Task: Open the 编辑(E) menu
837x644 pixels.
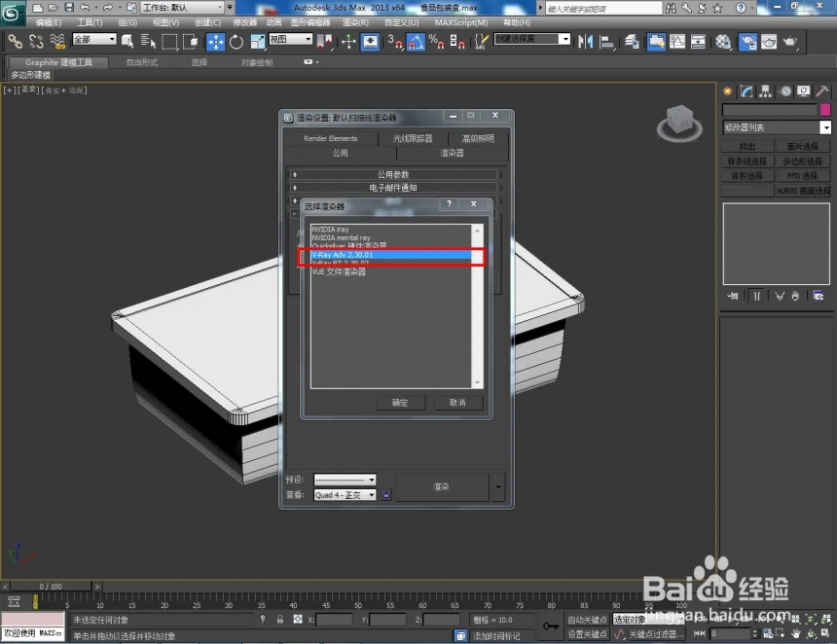Action: [x=48, y=22]
